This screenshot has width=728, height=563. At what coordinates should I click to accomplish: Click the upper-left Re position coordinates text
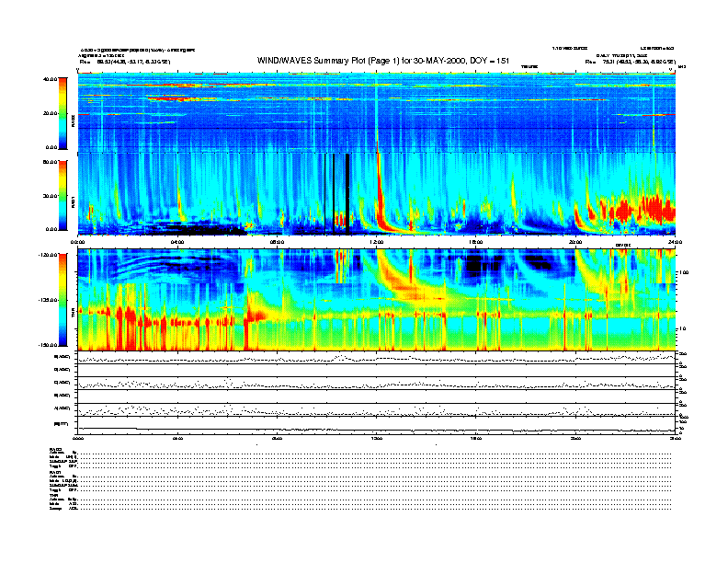pos(125,62)
